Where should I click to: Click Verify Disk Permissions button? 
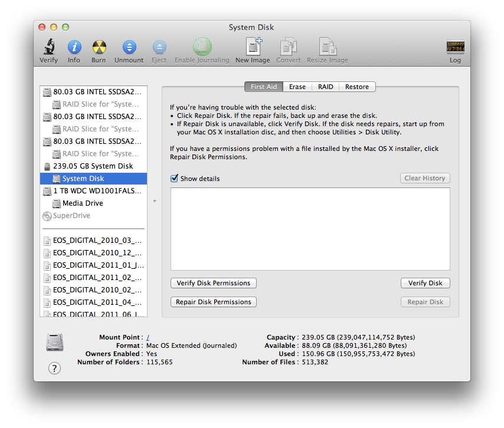(214, 283)
